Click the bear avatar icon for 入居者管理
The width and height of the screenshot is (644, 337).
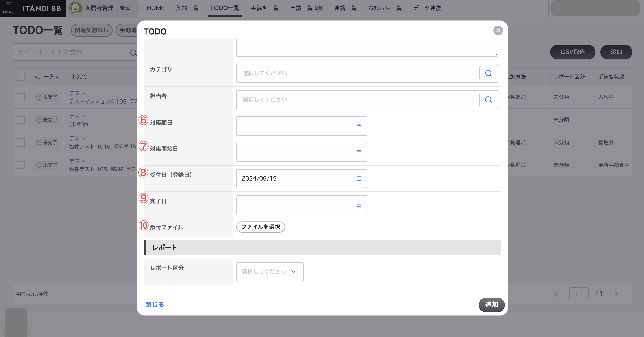75,8
